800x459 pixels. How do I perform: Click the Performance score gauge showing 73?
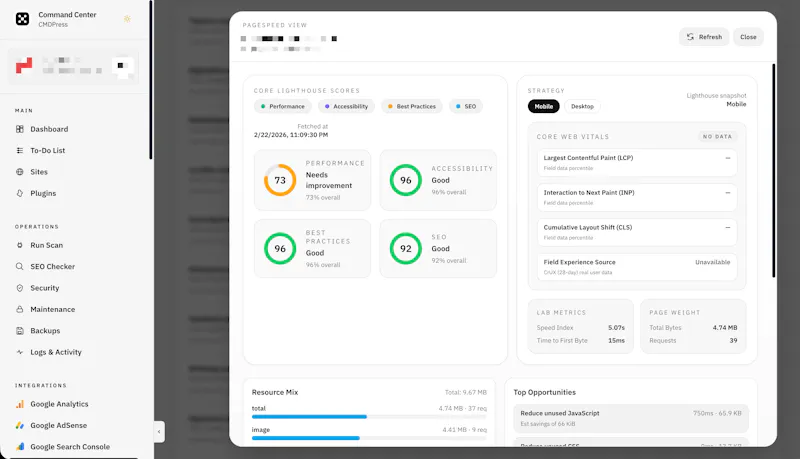(280, 180)
